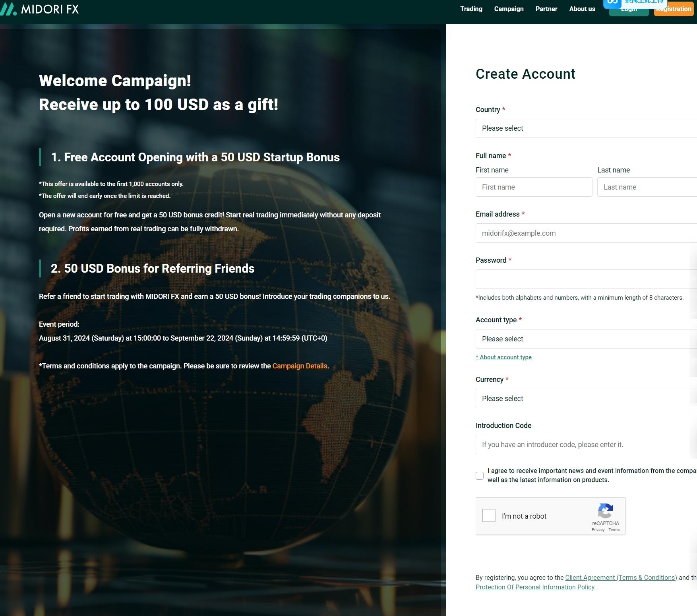Click the 50 USD Startup Bonus heading

(195, 157)
